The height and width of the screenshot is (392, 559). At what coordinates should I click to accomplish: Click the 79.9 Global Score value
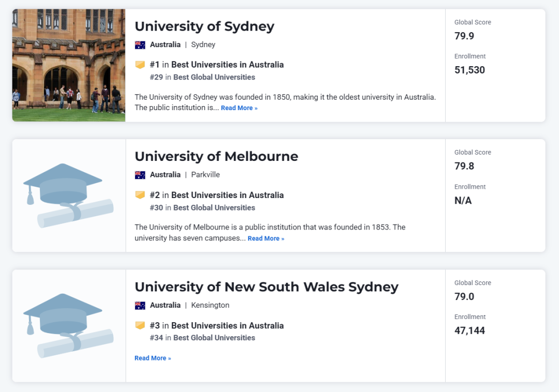(464, 36)
